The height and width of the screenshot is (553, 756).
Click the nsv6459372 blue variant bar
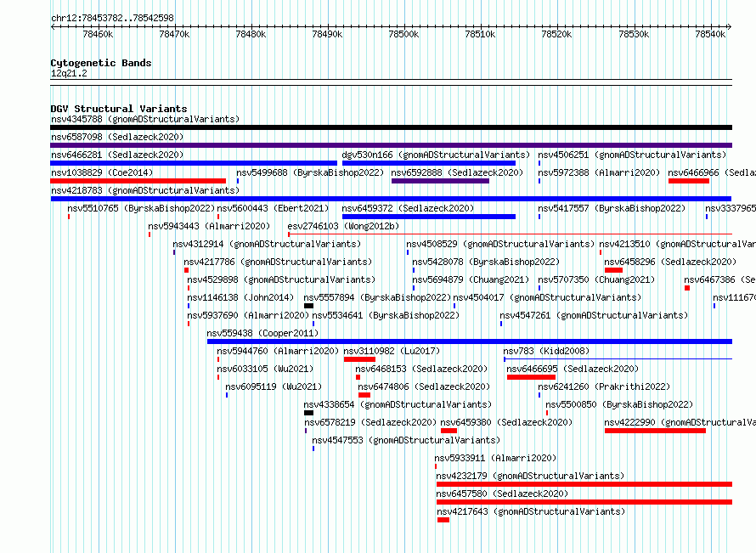click(429, 217)
